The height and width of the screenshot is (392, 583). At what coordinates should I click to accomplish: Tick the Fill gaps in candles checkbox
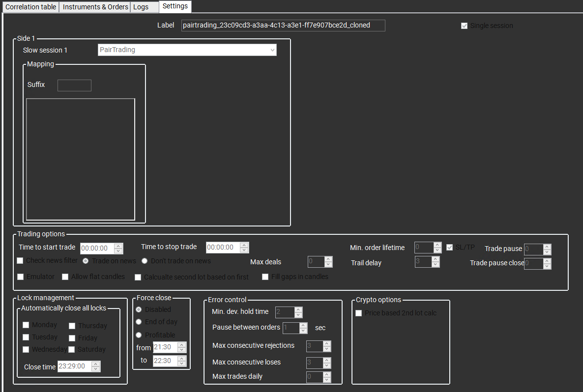[265, 277]
